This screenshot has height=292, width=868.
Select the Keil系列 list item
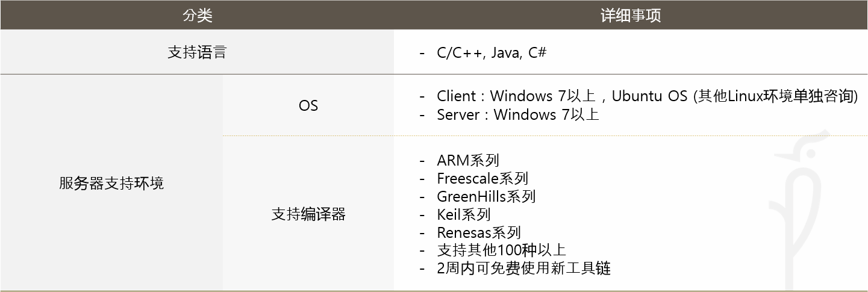[x=464, y=214]
